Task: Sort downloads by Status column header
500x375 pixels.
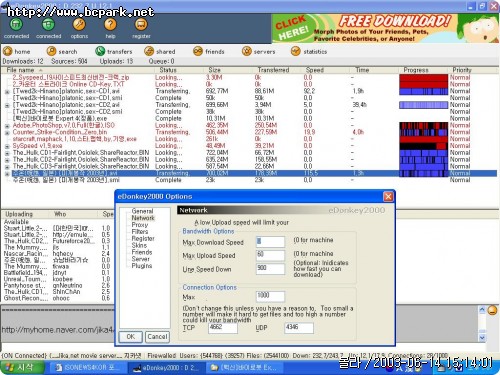Action: click(x=179, y=70)
